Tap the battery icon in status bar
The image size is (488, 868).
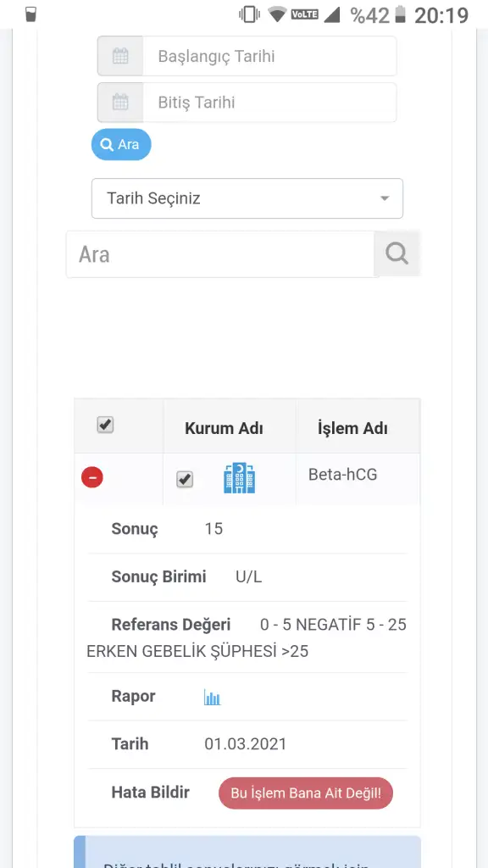pyautogui.click(x=401, y=15)
